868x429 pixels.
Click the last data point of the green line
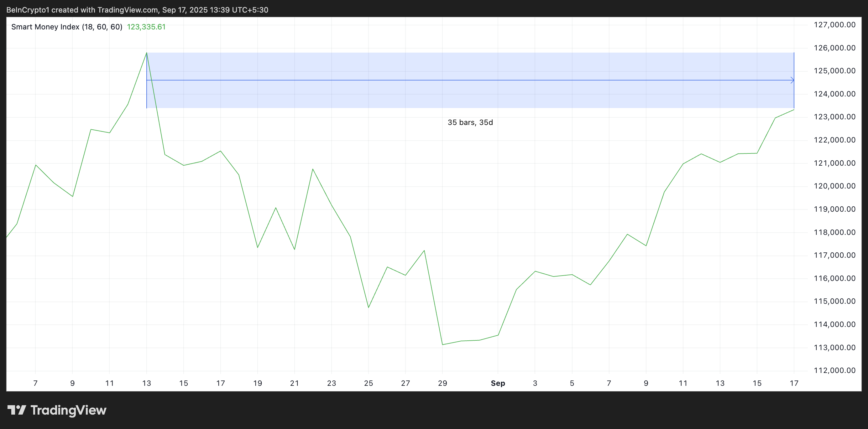tap(794, 110)
